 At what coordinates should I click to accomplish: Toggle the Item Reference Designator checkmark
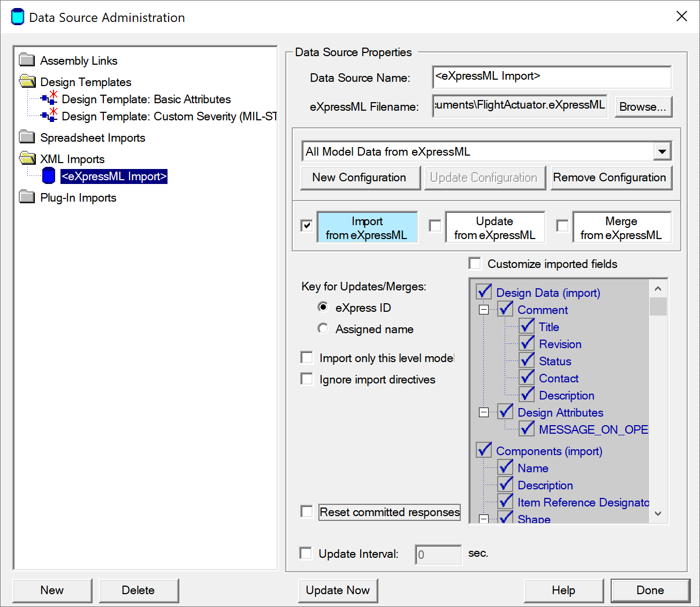pos(506,501)
